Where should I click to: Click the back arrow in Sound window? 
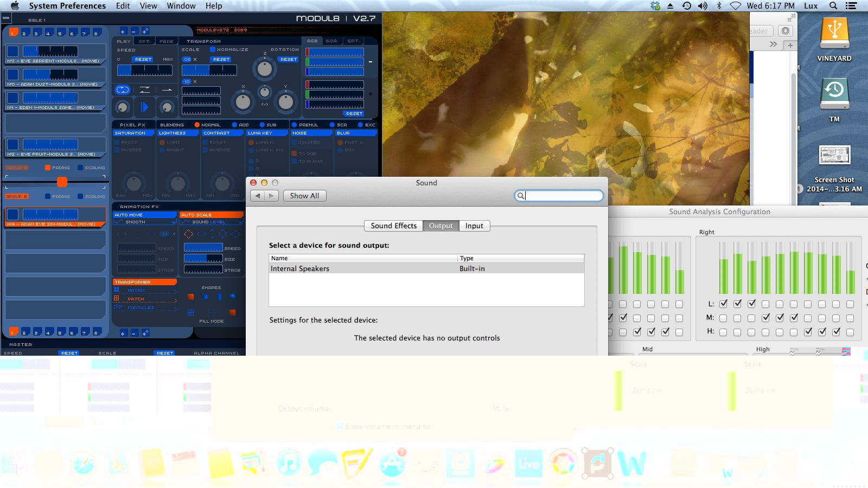point(258,196)
